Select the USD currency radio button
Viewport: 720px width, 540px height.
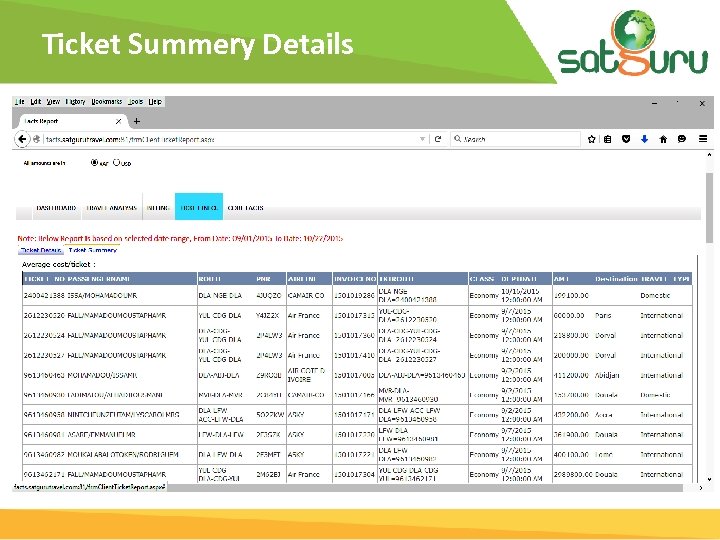(116, 162)
